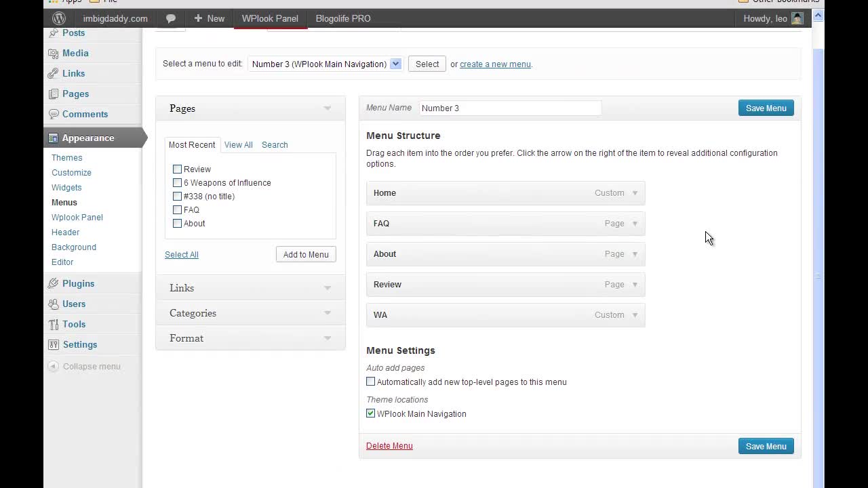Image resolution: width=868 pixels, height=488 pixels.
Task: Expand the Home menu item options
Action: pos(635,192)
